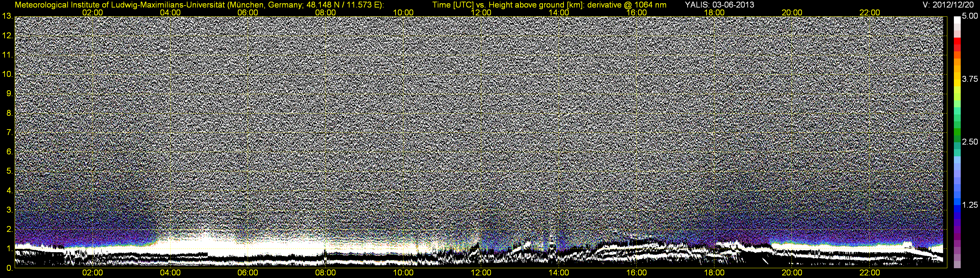The image size is (980, 278).
Task: Pick the 7 km height axis label
Action: (x=9, y=132)
